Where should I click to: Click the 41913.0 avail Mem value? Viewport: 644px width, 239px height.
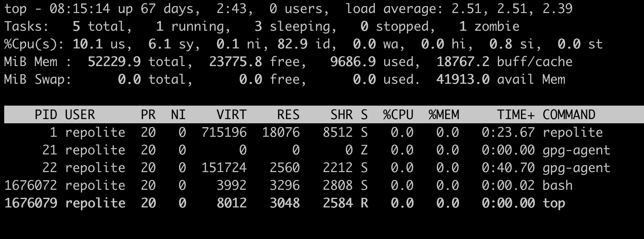tap(463, 80)
